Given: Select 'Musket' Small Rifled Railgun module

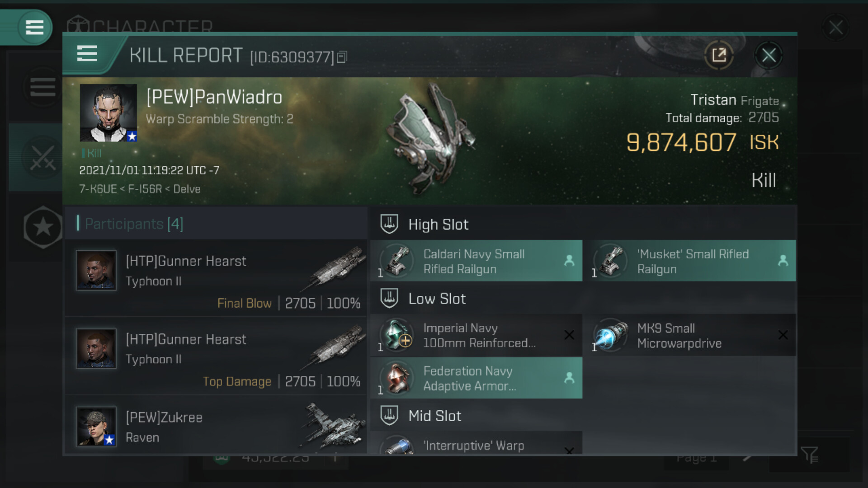Looking at the screenshot, I should click(690, 261).
